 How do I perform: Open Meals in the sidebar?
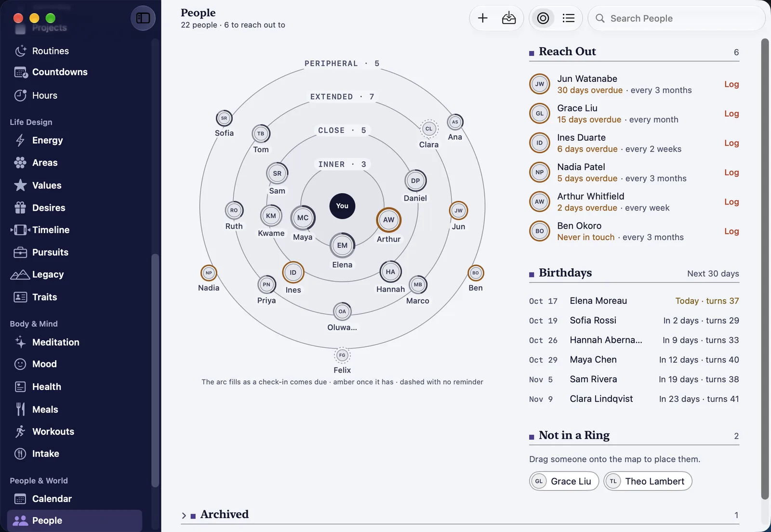pos(76,409)
